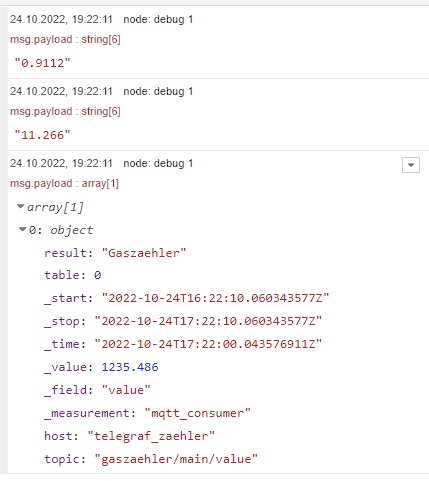Screen dimensions: 429x481
Task: Select the "0.9112" payload value
Action: 43,63
